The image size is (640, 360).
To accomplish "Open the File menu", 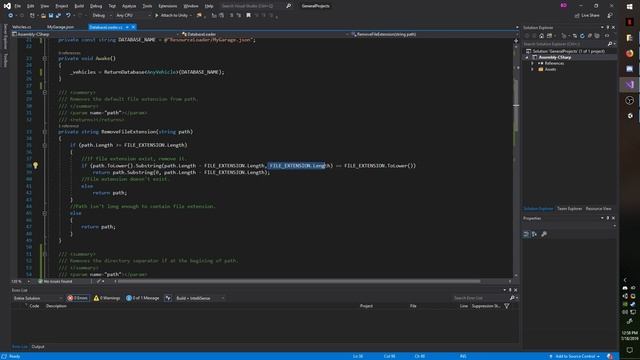I will (18, 6).
